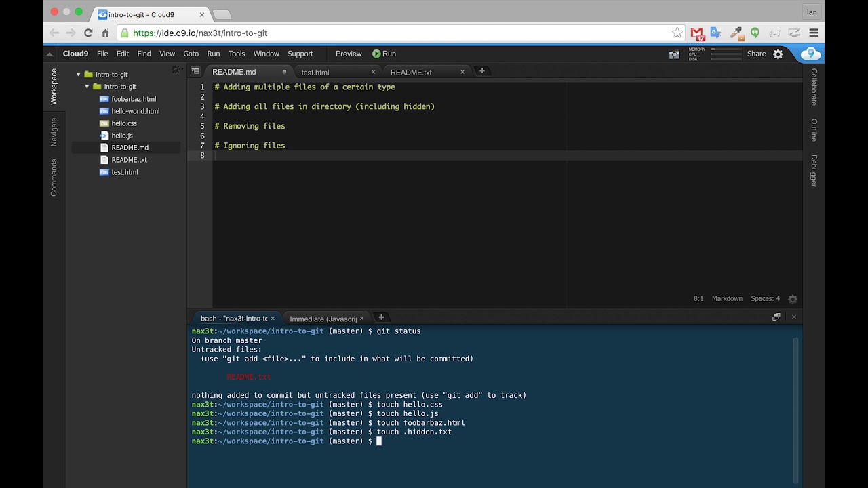The image size is (868, 488).
Task: Open the user avatar thumbnail
Action: tap(674, 54)
